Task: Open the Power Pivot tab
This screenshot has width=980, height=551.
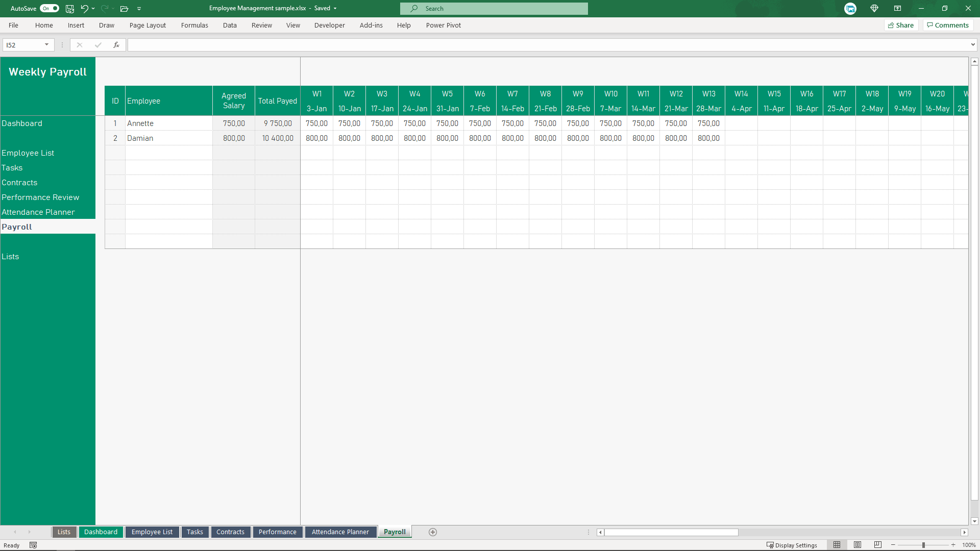Action: click(444, 25)
